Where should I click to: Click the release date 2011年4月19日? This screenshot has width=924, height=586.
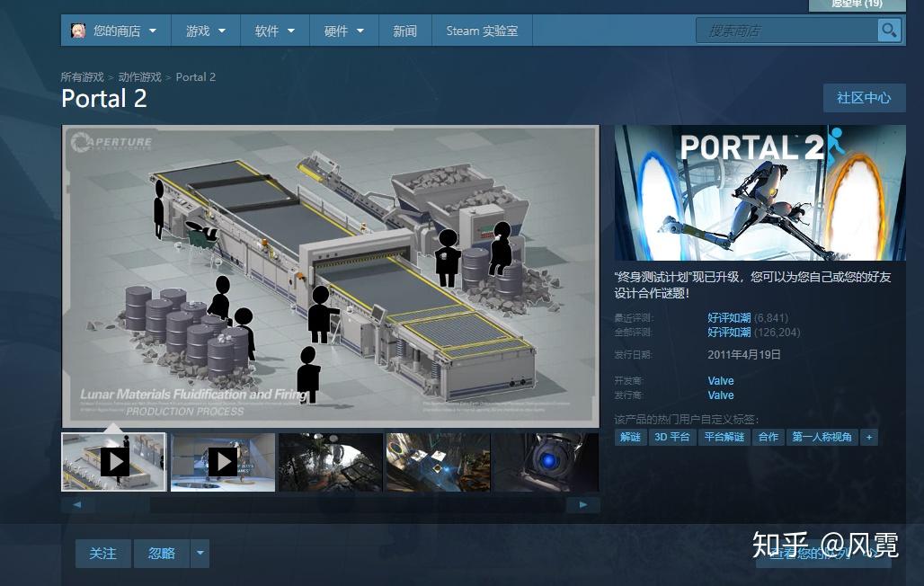[744, 355]
